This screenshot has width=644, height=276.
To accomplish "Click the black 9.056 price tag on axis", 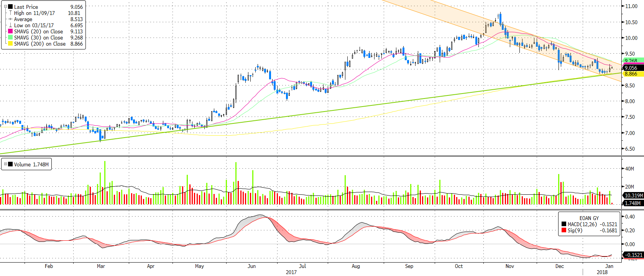I will pyautogui.click(x=633, y=68).
